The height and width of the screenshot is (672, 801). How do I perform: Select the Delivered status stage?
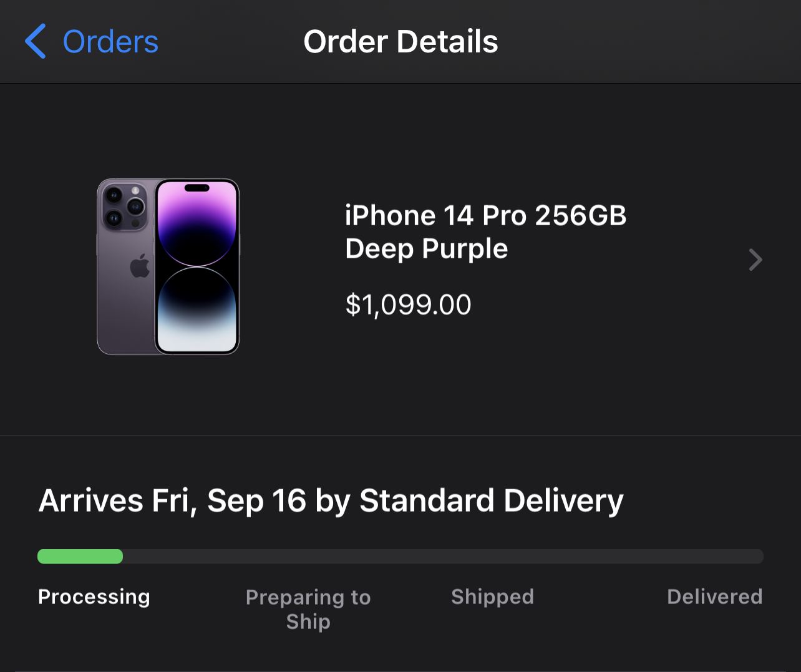click(x=714, y=597)
